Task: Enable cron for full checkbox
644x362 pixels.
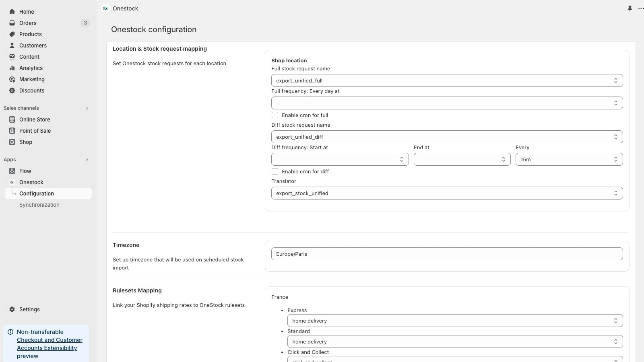Action: (275, 115)
